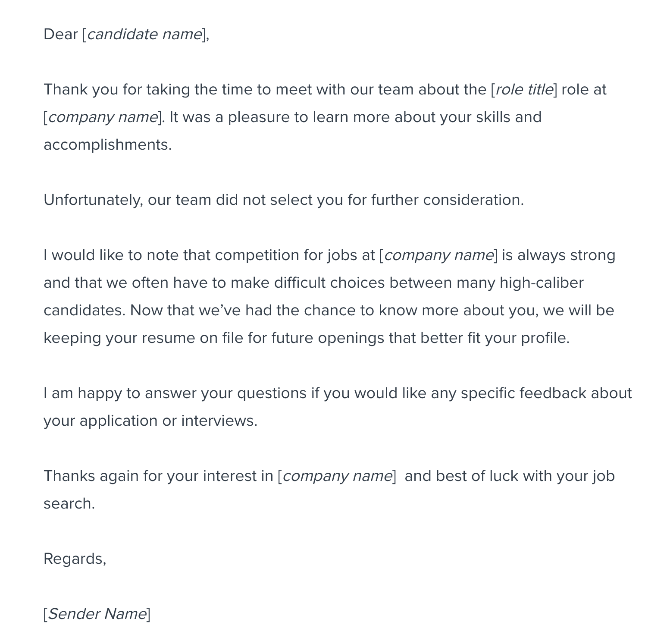Viewport: 667px width, 644px height.
Task: Click the word 'Unfortunately'
Action: click(x=93, y=200)
